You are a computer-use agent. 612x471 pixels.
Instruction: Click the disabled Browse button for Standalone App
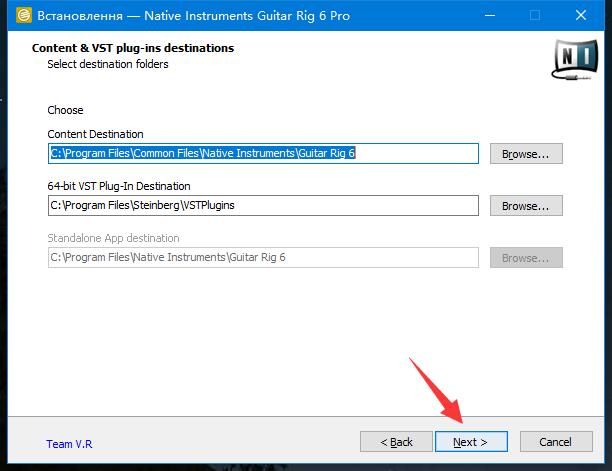(526, 258)
